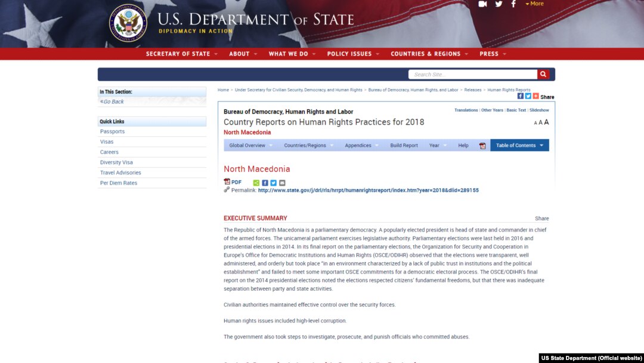Screen dimensions: 644x363
Task: Click the Facebook icon under North Macedonia title
Action: pos(265,183)
